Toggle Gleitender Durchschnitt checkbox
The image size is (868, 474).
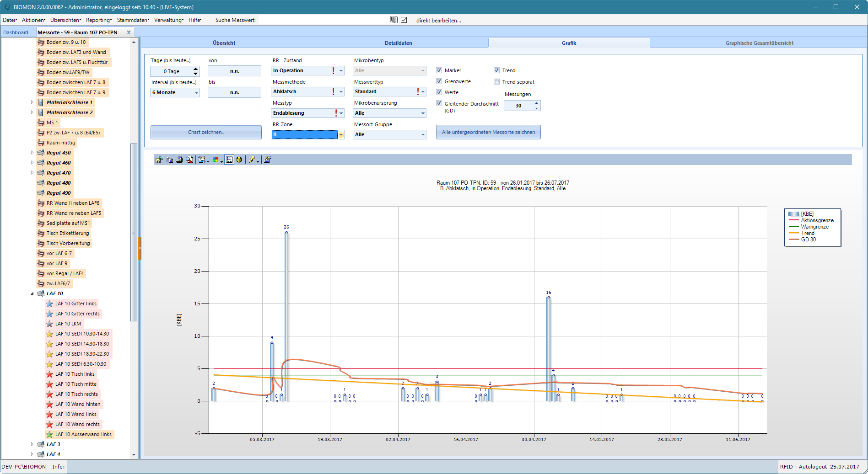tap(439, 103)
